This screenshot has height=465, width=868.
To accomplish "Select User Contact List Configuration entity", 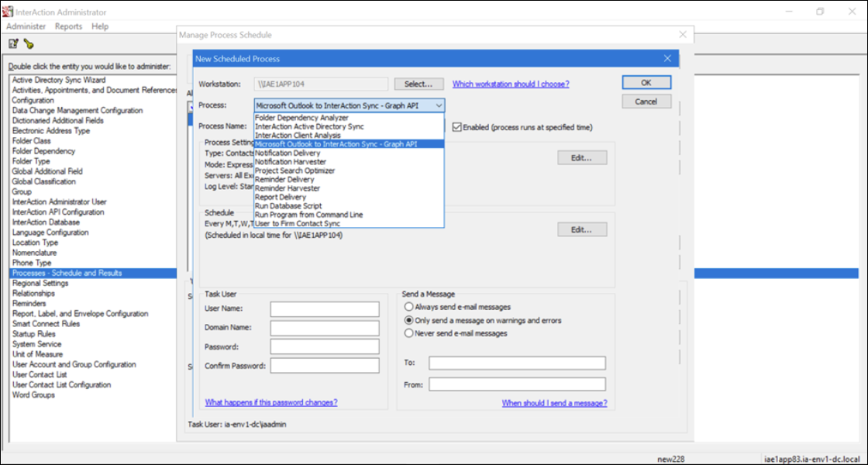I will (61, 384).
